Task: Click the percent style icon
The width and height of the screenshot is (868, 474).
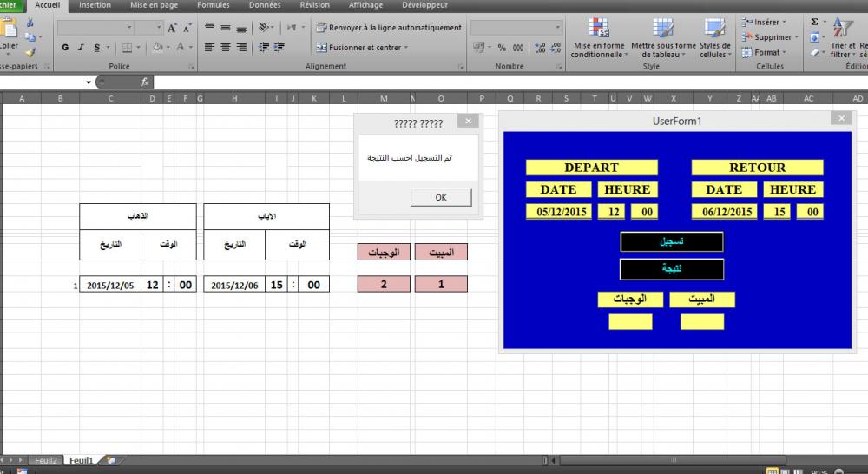Action: click(502, 48)
